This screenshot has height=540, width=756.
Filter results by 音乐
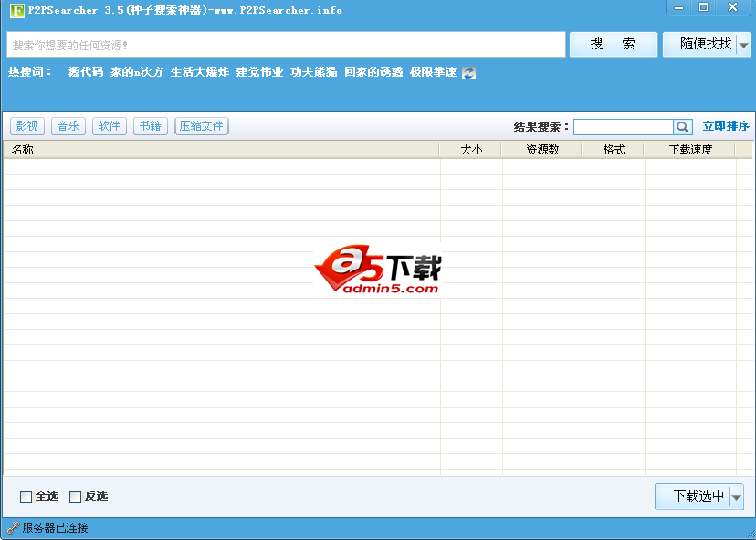pyautogui.click(x=68, y=126)
